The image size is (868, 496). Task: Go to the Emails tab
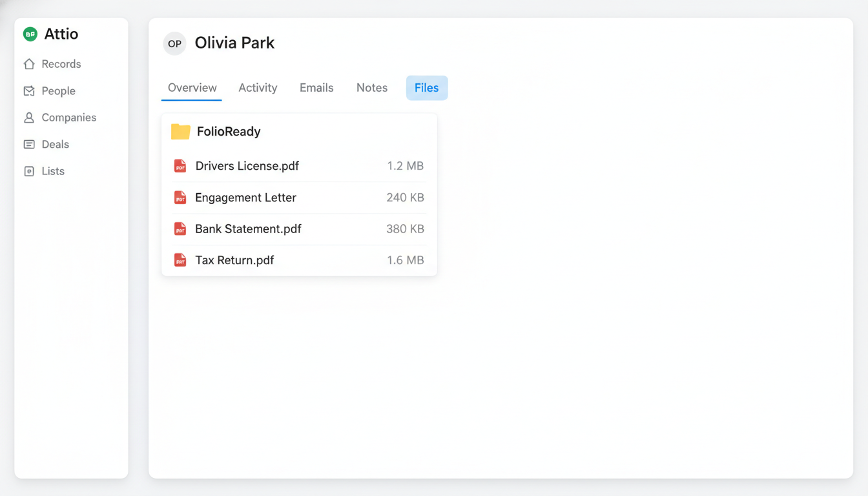(316, 88)
